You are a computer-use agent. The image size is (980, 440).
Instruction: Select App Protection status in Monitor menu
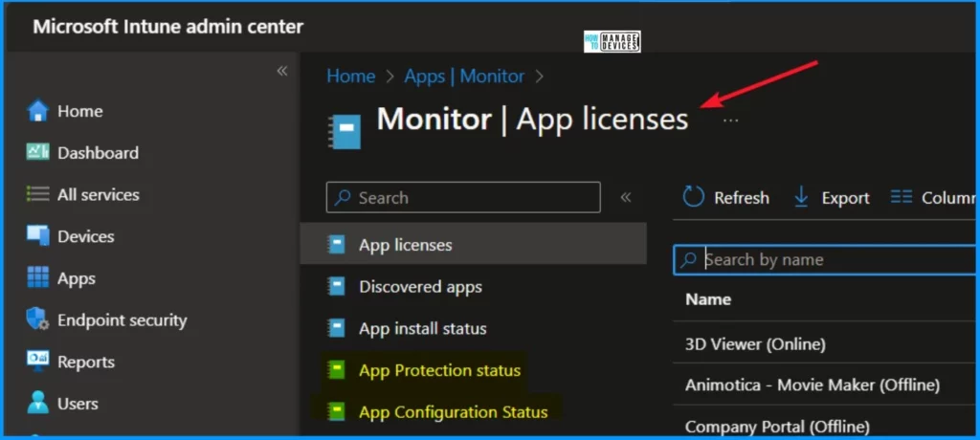coord(439,370)
